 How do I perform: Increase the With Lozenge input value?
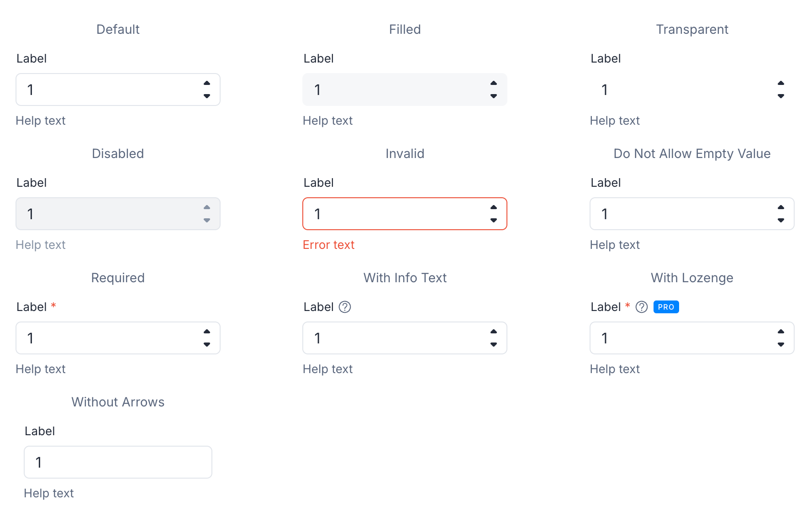[x=781, y=332]
